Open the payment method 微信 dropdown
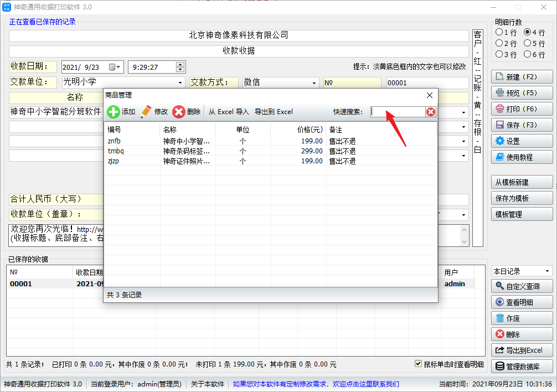The height and width of the screenshot is (392, 557). [314, 82]
